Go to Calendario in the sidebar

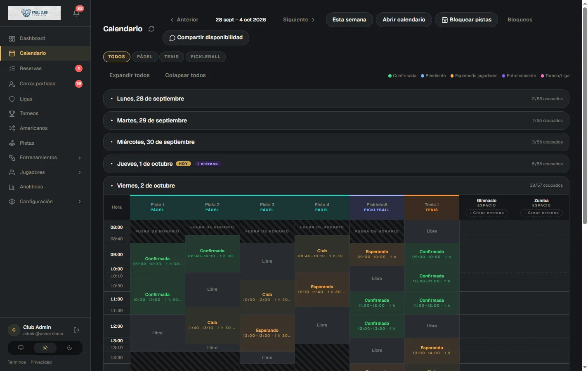click(x=45, y=53)
